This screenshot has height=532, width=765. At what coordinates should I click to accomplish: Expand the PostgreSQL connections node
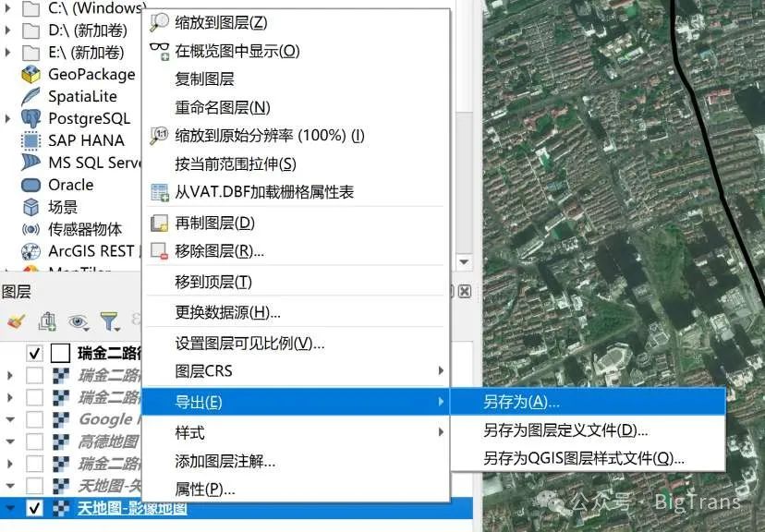7,118
